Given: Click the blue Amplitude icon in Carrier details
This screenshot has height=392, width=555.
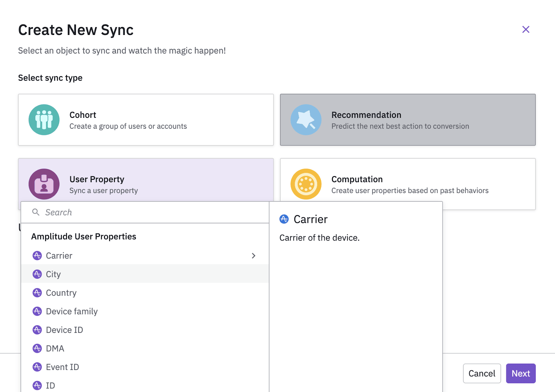Looking at the screenshot, I should point(284,219).
